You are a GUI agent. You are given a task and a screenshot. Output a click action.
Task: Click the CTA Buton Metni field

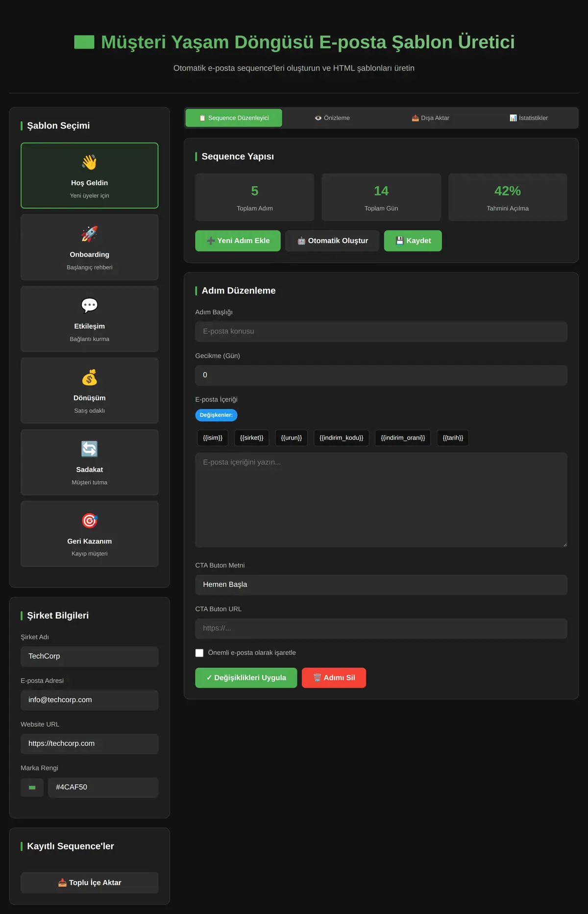[x=381, y=585]
